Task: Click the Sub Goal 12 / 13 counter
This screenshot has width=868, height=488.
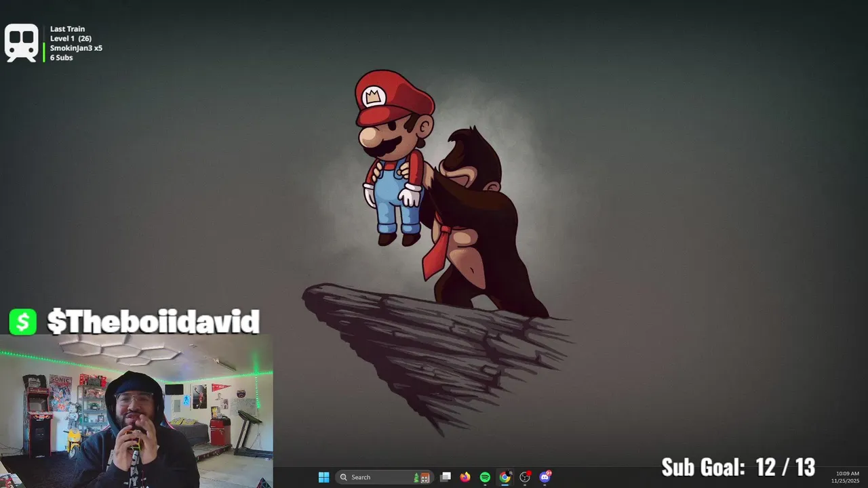Action: 738,467
